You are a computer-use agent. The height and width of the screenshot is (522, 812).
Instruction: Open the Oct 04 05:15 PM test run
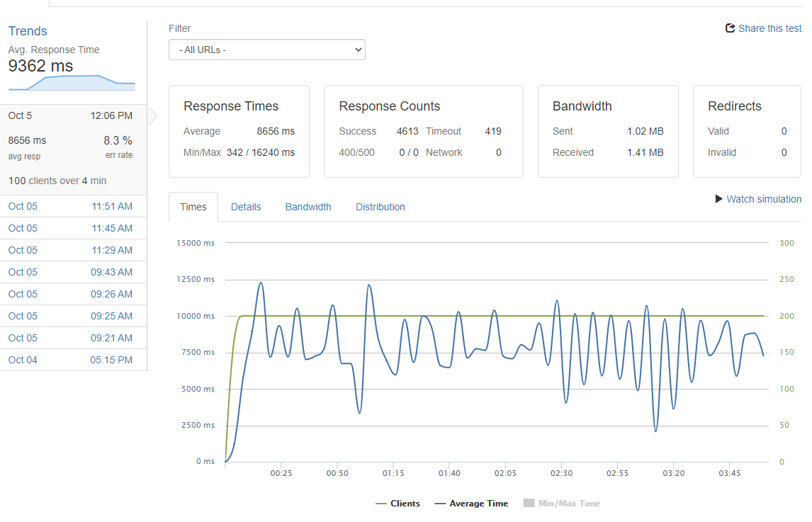(x=73, y=360)
